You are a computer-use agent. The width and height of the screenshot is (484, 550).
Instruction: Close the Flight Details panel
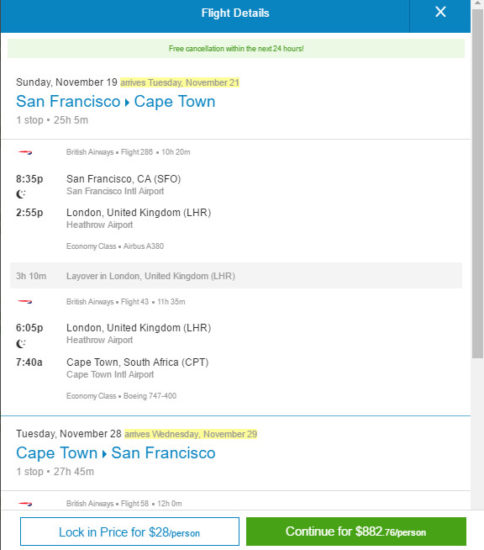(441, 13)
